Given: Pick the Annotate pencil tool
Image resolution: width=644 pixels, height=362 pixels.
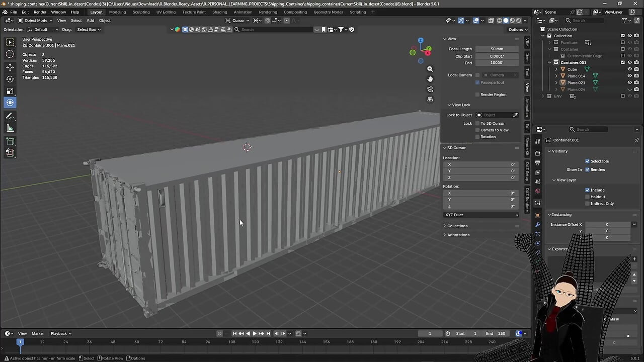Looking at the screenshot, I should [x=10, y=116].
